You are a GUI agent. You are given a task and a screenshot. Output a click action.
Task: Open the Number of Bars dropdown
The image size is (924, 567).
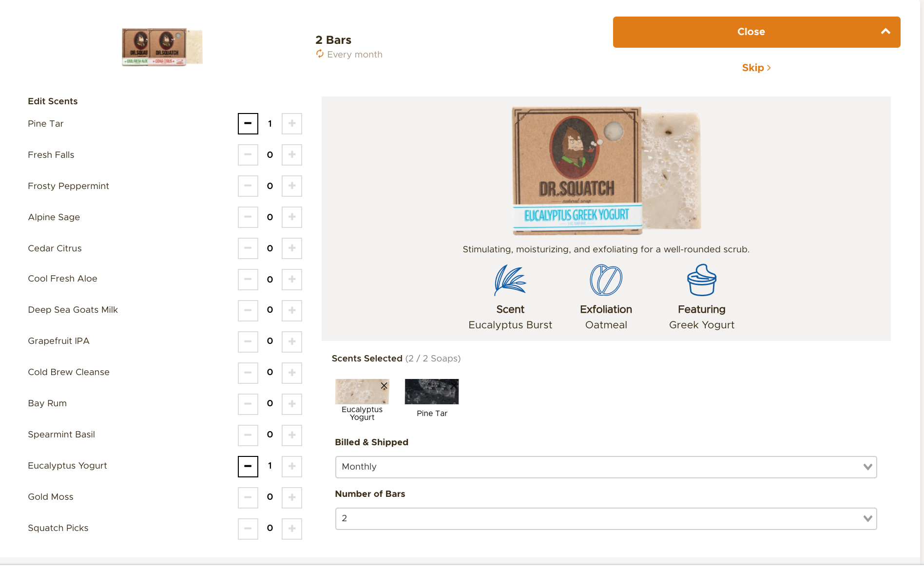coord(606,519)
